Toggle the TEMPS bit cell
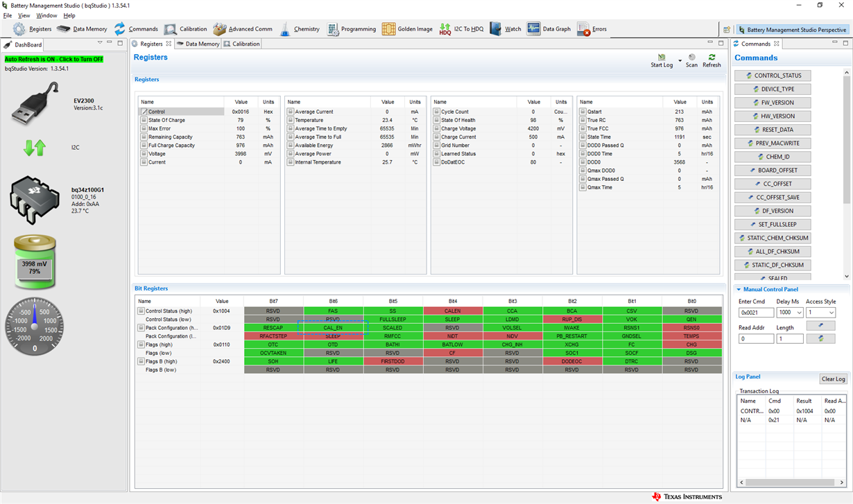Viewport: 853px width, 504px height. [x=691, y=336]
